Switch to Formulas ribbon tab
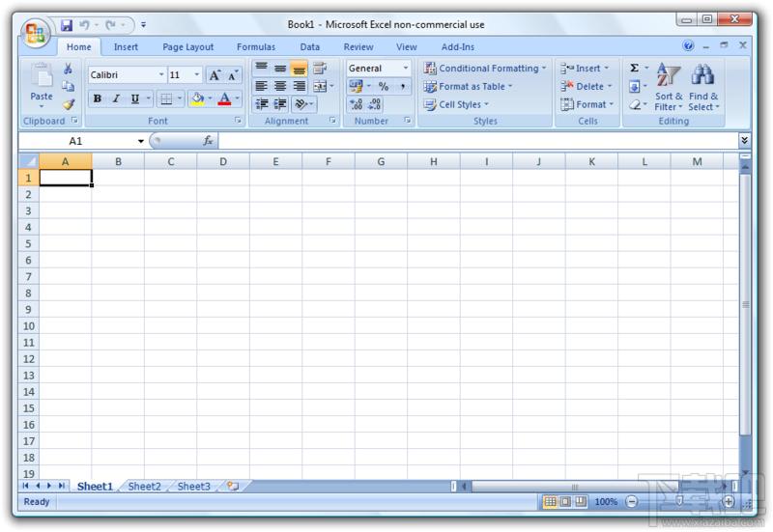The width and height of the screenshot is (773, 532). click(256, 46)
